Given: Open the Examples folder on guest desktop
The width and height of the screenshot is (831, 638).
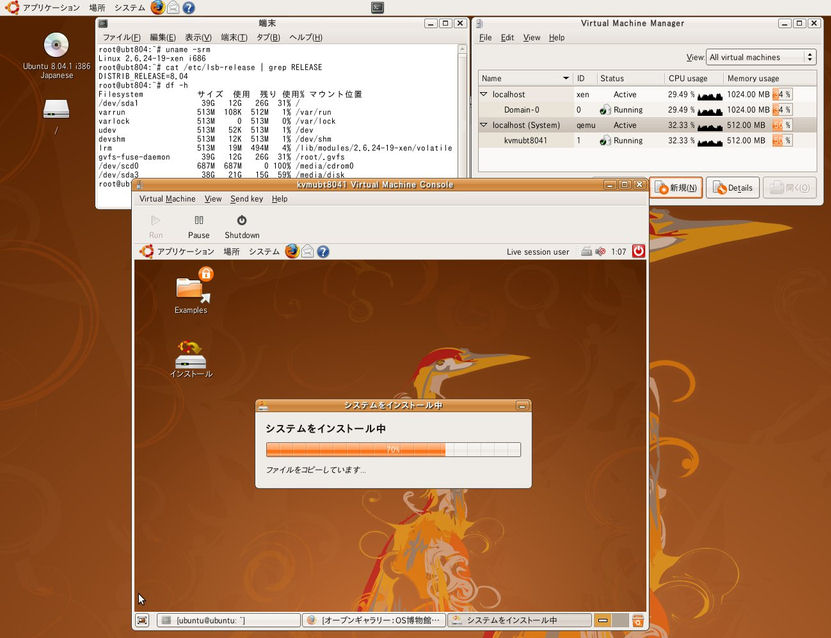Looking at the screenshot, I should click(191, 290).
